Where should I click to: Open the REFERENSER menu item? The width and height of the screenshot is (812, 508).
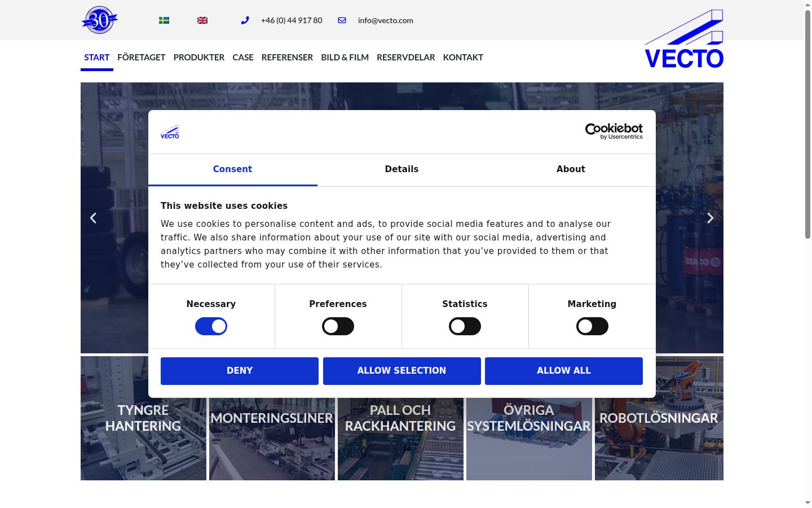click(x=287, y=58)
